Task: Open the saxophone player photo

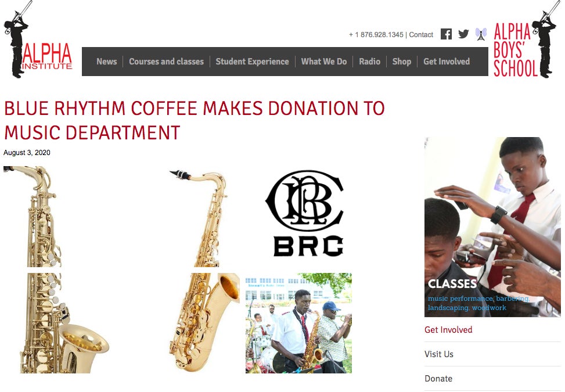Action: coord(298,323)
